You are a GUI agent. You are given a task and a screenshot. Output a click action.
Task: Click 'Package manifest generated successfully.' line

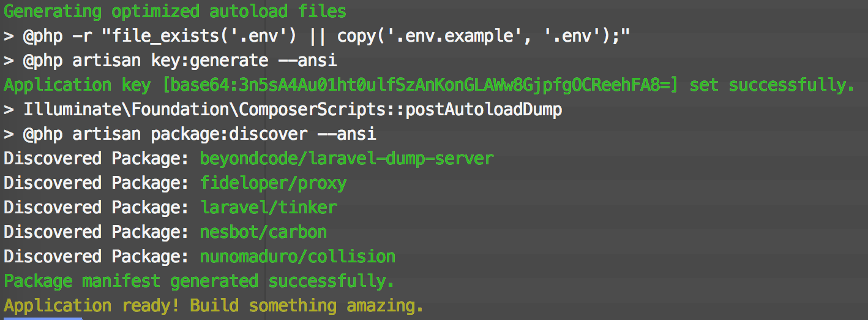(200, 281)
